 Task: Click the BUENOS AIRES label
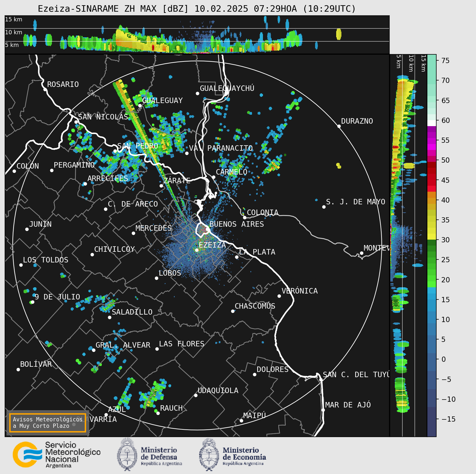[236, 224]
